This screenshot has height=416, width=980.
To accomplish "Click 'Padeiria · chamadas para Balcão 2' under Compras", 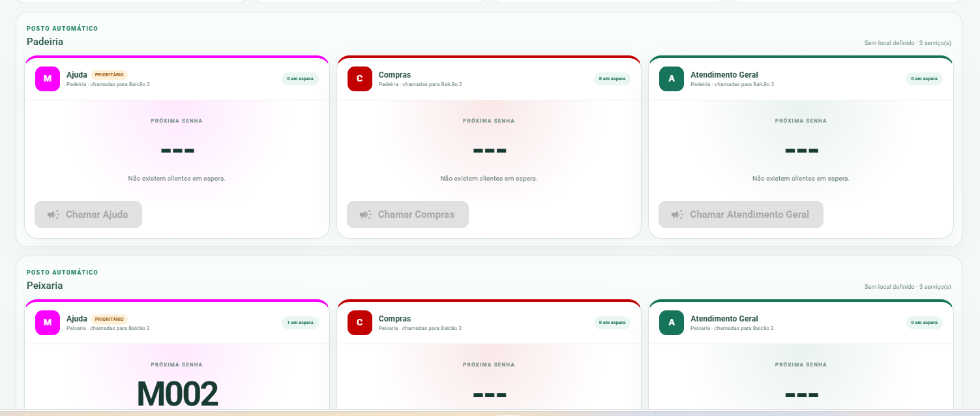I will click(421, 84).
